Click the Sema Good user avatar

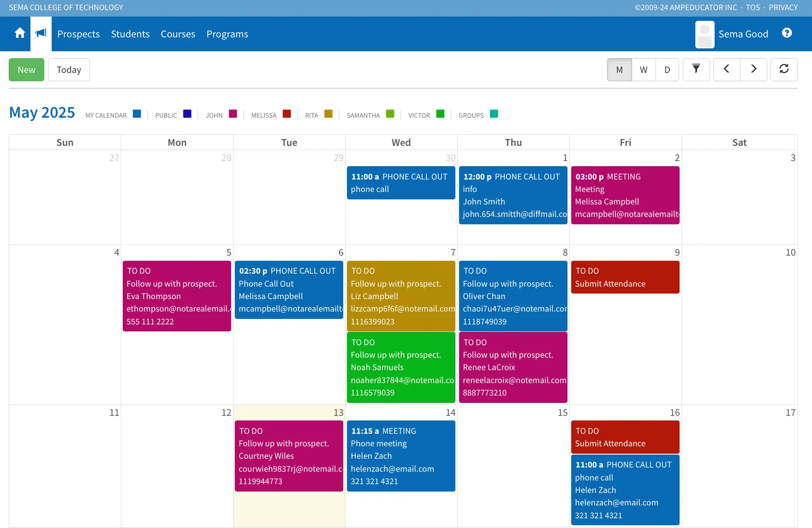click(705, 34)
